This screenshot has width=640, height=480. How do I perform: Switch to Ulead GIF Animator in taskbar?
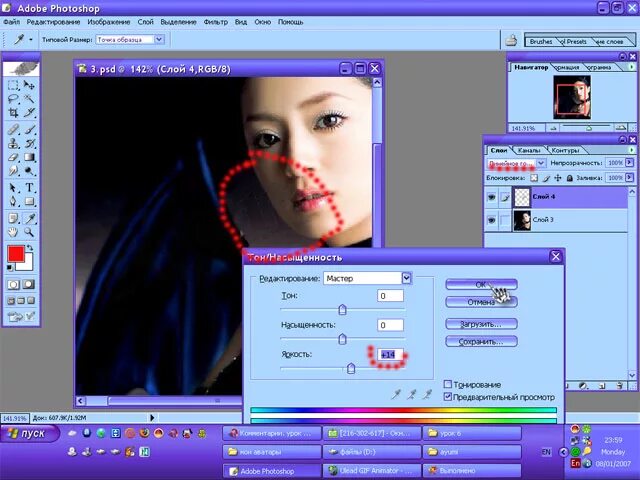372,471
